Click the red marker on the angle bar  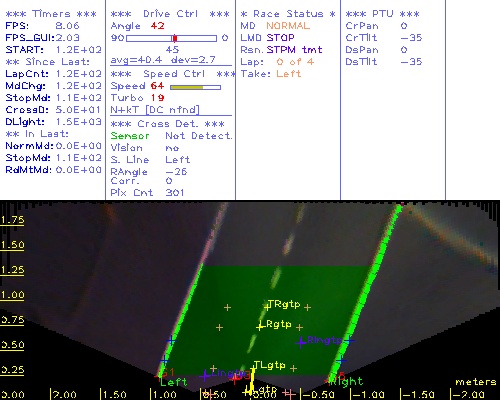point(175,38)
